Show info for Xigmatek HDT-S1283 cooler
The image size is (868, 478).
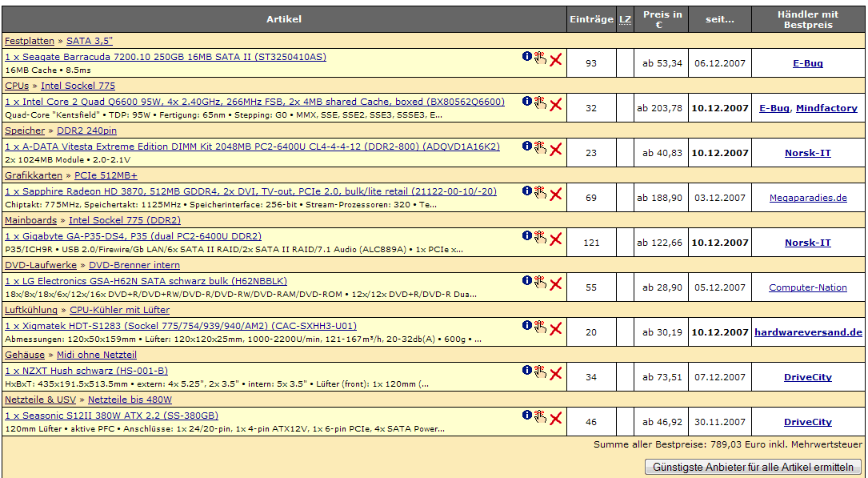point(527,326)
